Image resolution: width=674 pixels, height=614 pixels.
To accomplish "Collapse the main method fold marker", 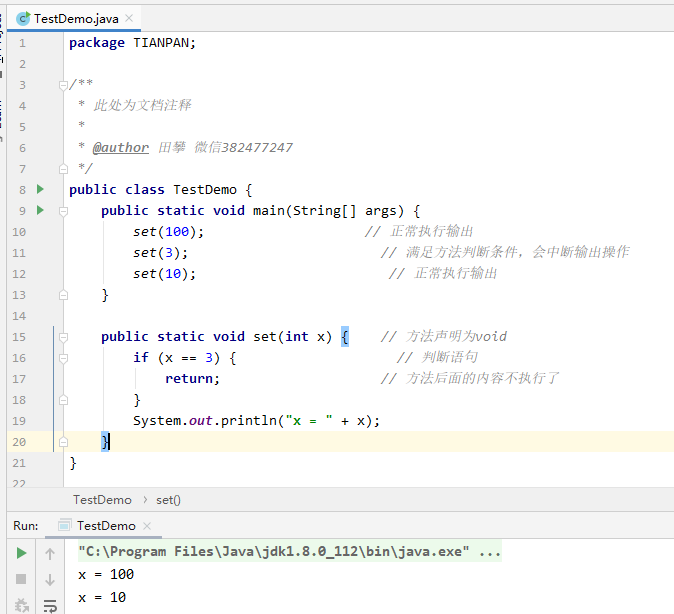I will click(x=62, y=211).
